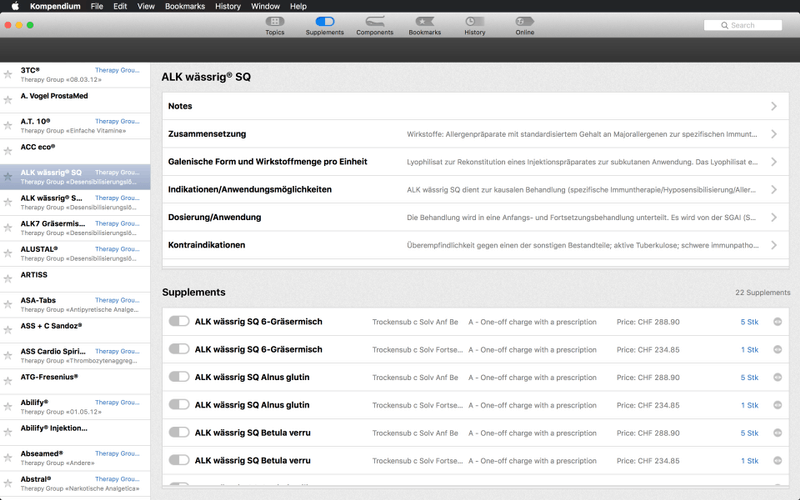Star the ASS + C Sandoz entry
The width and height of the screenshot is (800, 500).
8,330
